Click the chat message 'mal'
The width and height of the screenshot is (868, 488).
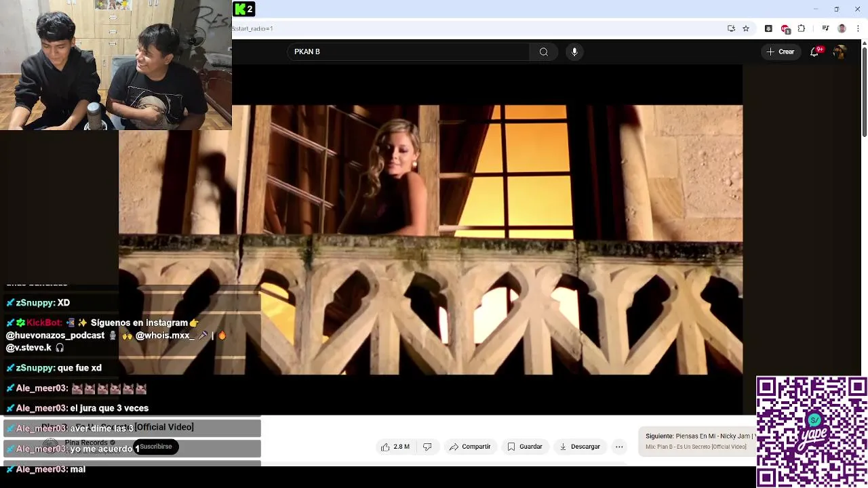(x=77, y=469)
